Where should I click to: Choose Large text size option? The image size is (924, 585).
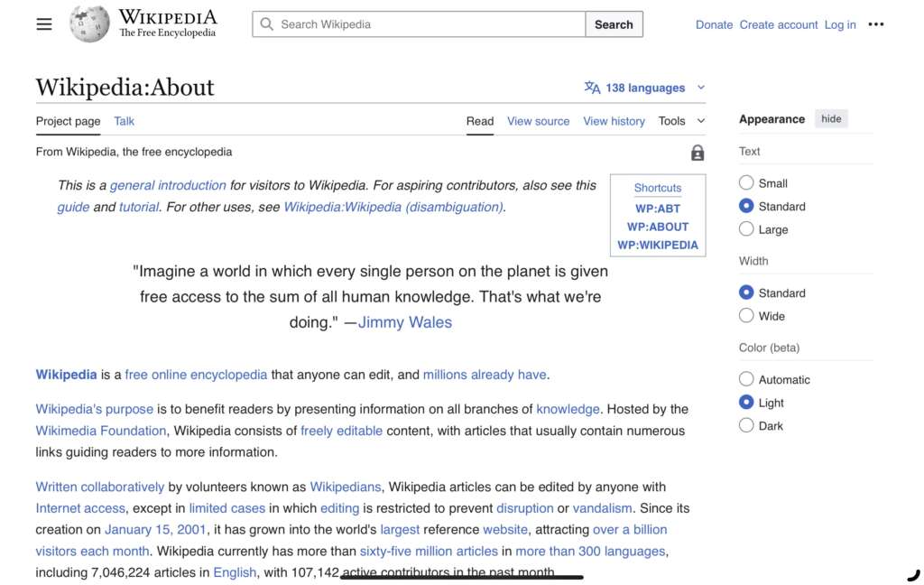746,229
